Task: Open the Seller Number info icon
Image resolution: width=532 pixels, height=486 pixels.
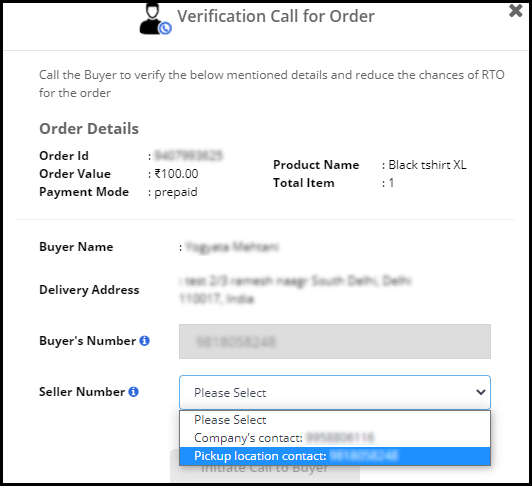Action: click(x=133, y=392)
